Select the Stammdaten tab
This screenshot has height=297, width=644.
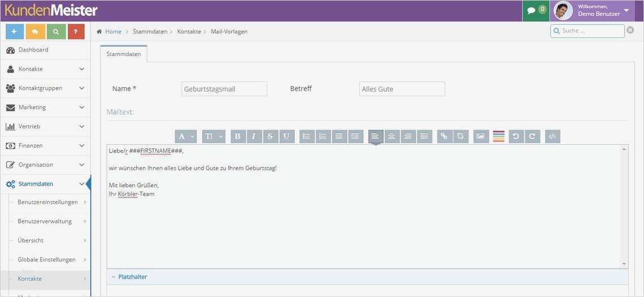point(124,54)
